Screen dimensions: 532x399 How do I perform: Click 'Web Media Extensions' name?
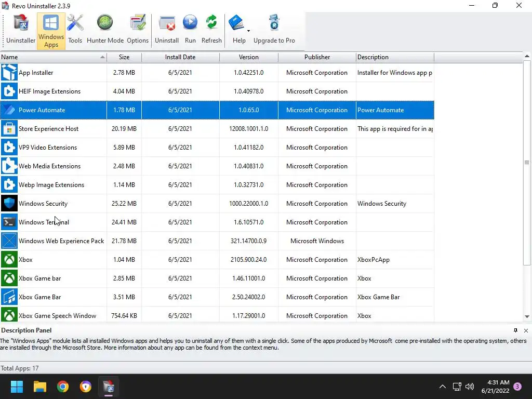pos(49,166)
